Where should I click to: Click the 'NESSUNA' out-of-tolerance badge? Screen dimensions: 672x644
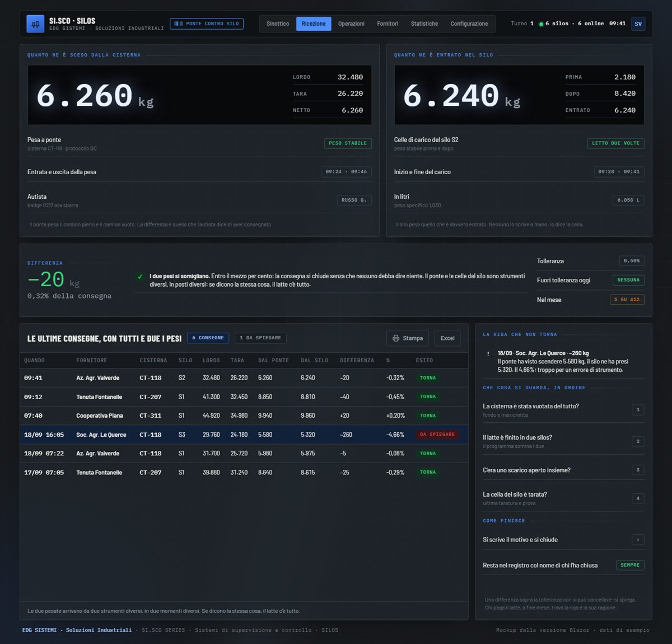click(628, 280)
